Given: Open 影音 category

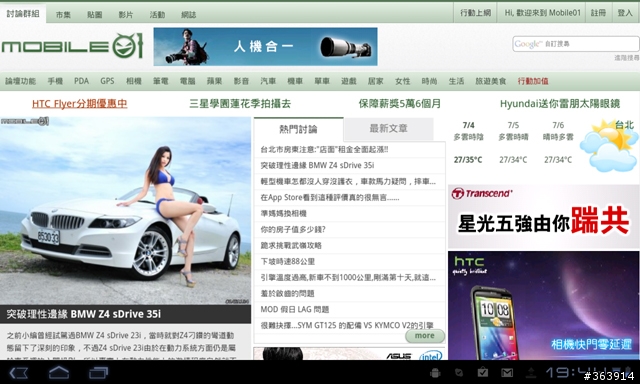Looking at the screenshot, I should tap(241, 81).
